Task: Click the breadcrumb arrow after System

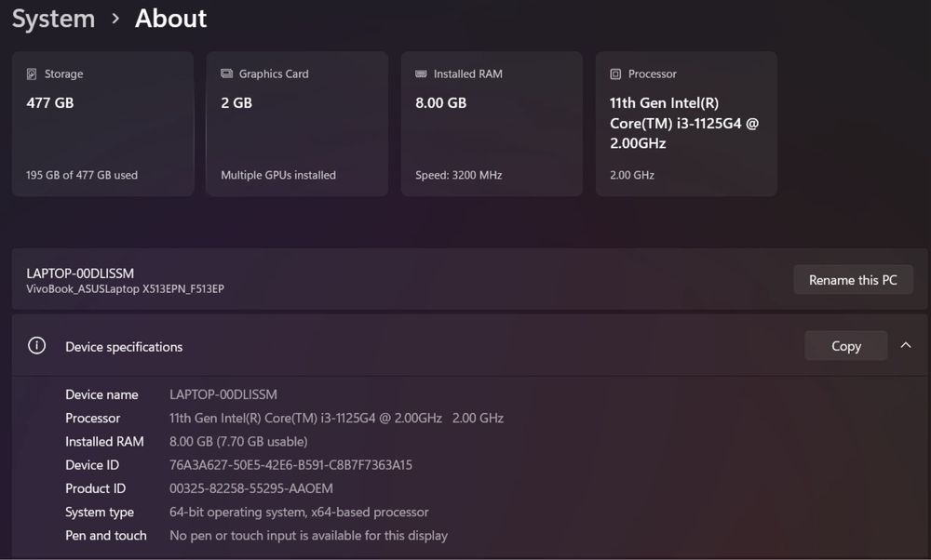Action: (x=115, y=19)
